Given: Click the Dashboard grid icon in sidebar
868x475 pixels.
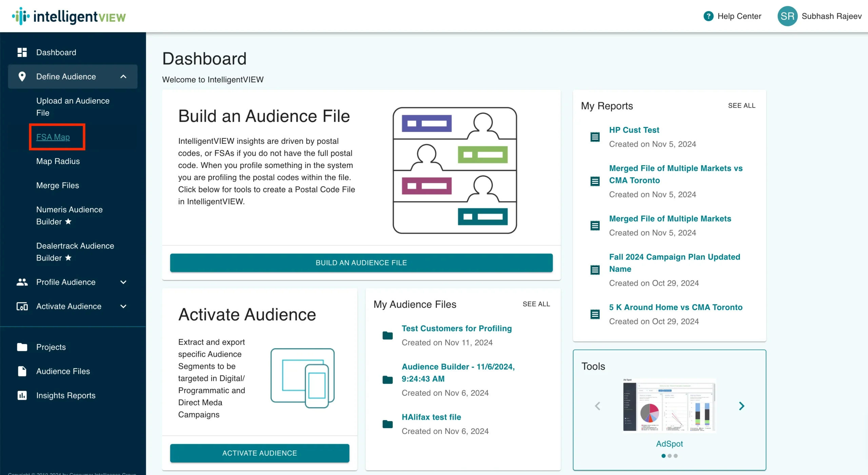Looking at the screenshot, I should click(x=22, y=52).
